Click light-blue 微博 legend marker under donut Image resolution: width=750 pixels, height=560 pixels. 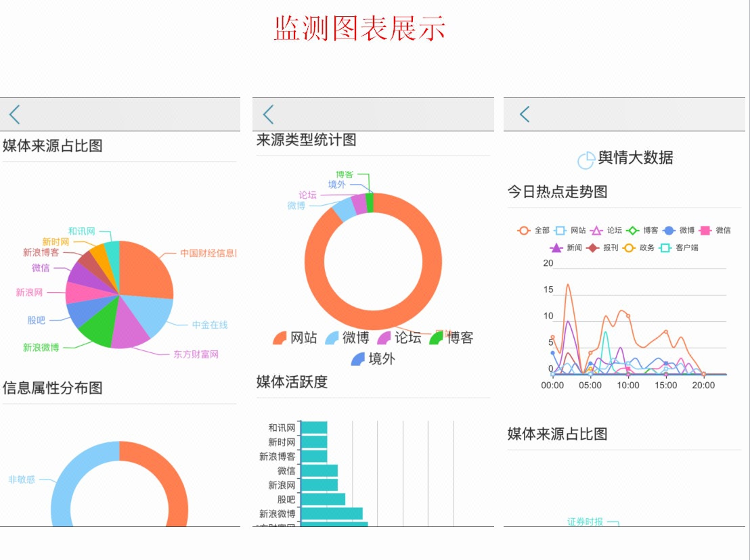pyautogui.click(x=332, y=337)
